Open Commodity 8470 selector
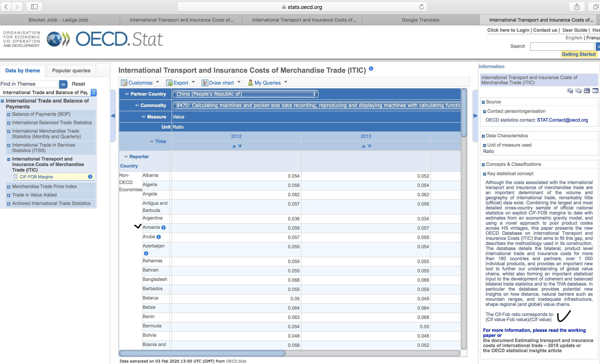 click(x=317, y=105)
